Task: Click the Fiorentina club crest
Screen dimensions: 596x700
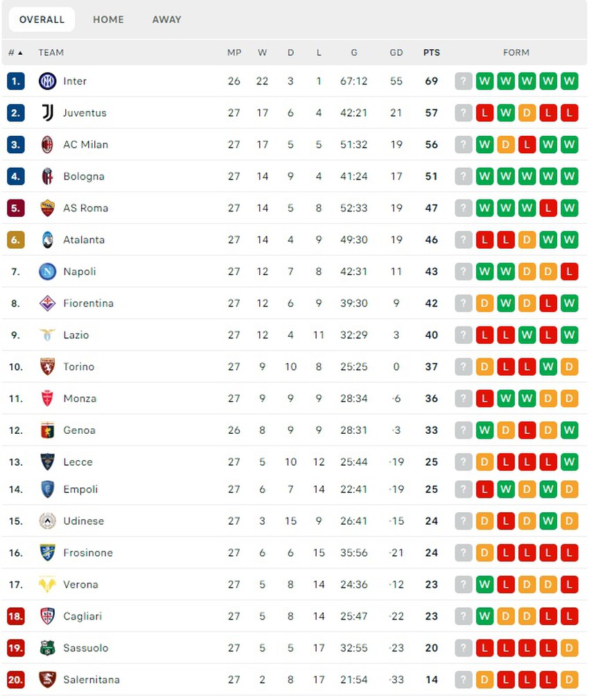Action: point(46,304)
